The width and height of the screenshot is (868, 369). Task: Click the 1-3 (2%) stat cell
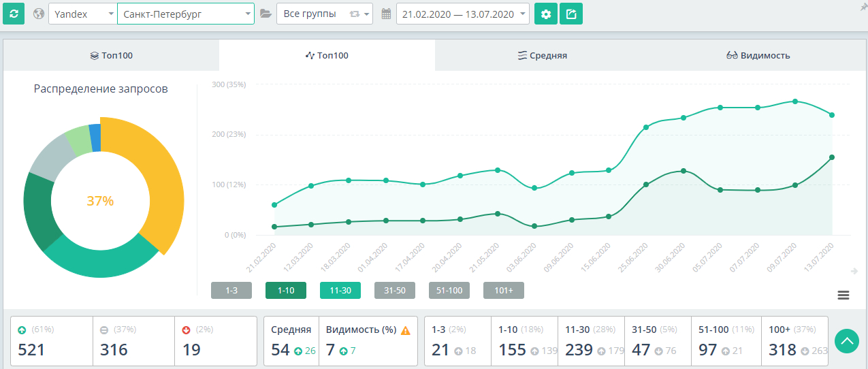457,341
